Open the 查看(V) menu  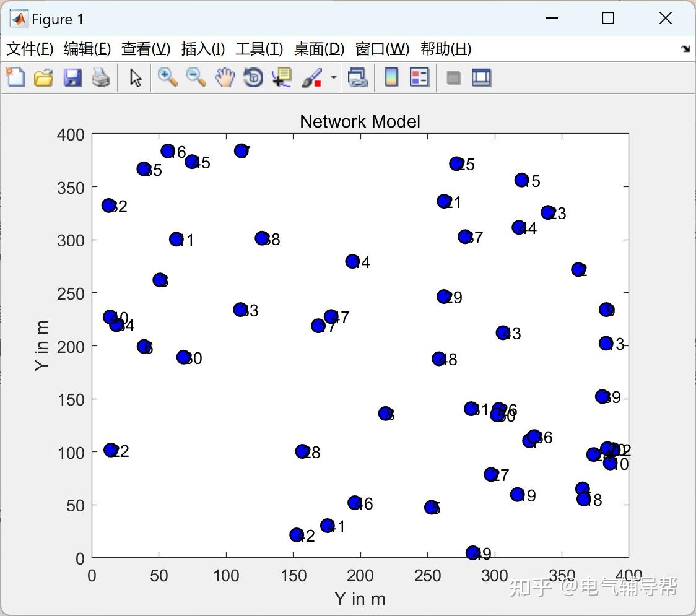[146, 49]
